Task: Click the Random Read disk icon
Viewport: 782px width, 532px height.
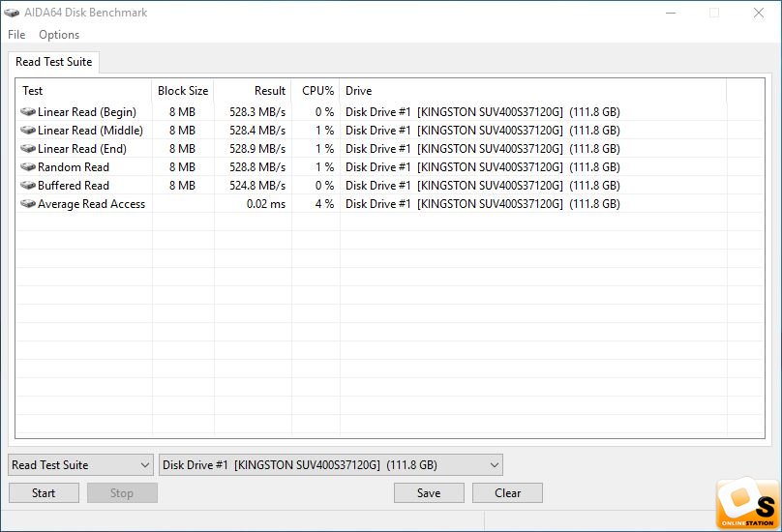Action: [28, 167]
